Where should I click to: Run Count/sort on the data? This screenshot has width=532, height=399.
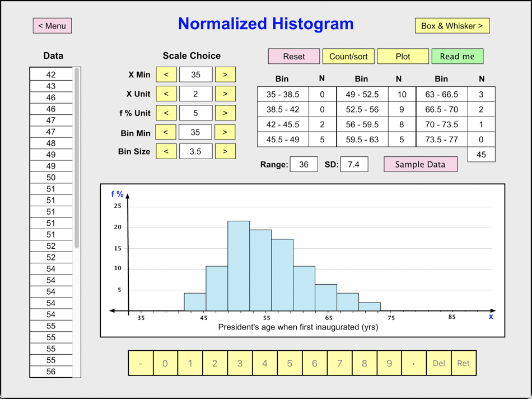[x=348, y=56]
